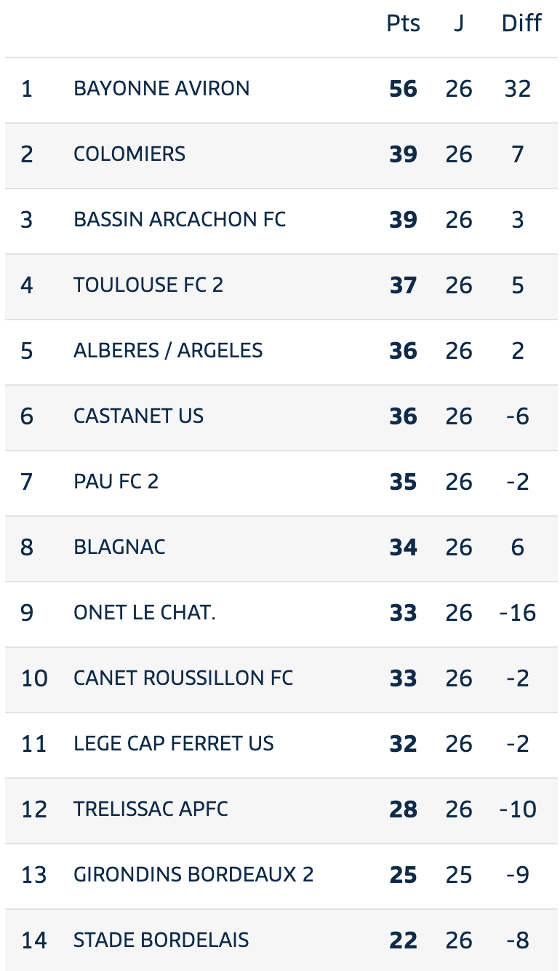
Task: Open CANET ROUSSILLON FC team row
Action: tap(280, 679)
